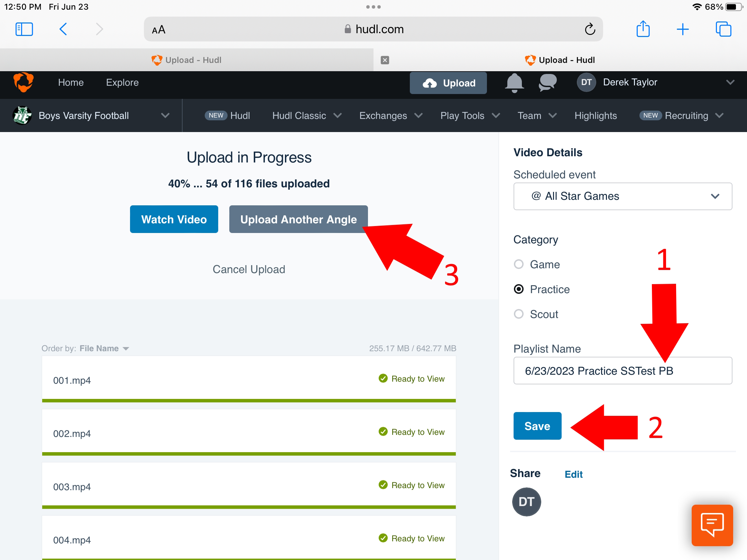Select the right Upload - Hudl tab
The image size is (747, 560).
(x=560, y=60)
